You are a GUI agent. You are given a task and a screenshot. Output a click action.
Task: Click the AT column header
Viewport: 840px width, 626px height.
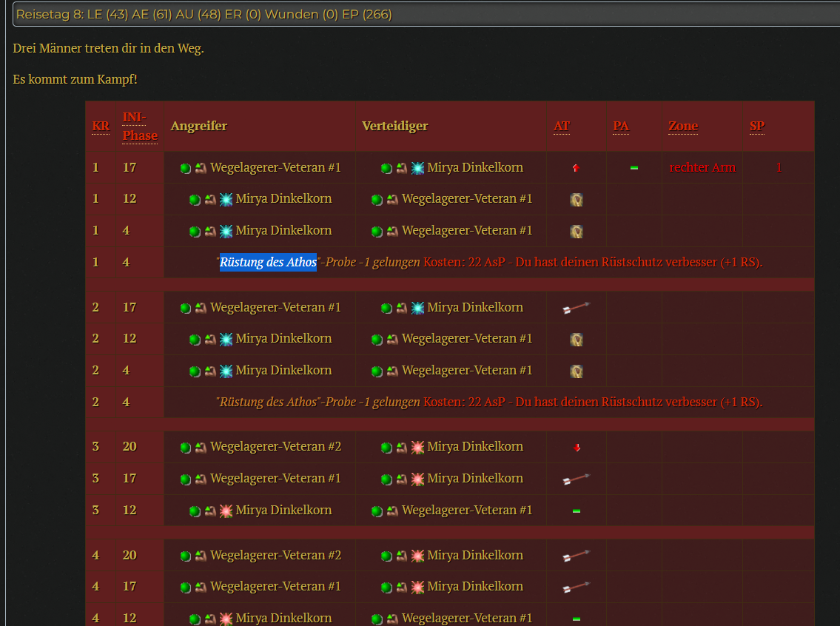(x=562, y=126)
